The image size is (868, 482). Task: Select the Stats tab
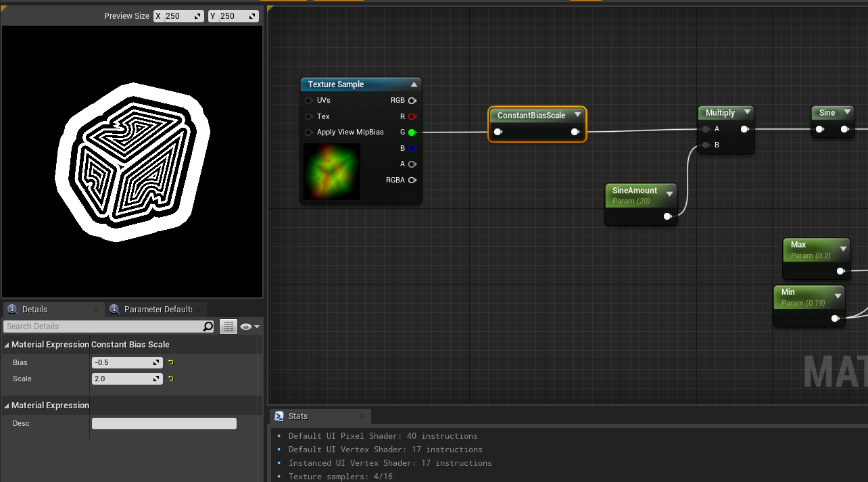297,416
